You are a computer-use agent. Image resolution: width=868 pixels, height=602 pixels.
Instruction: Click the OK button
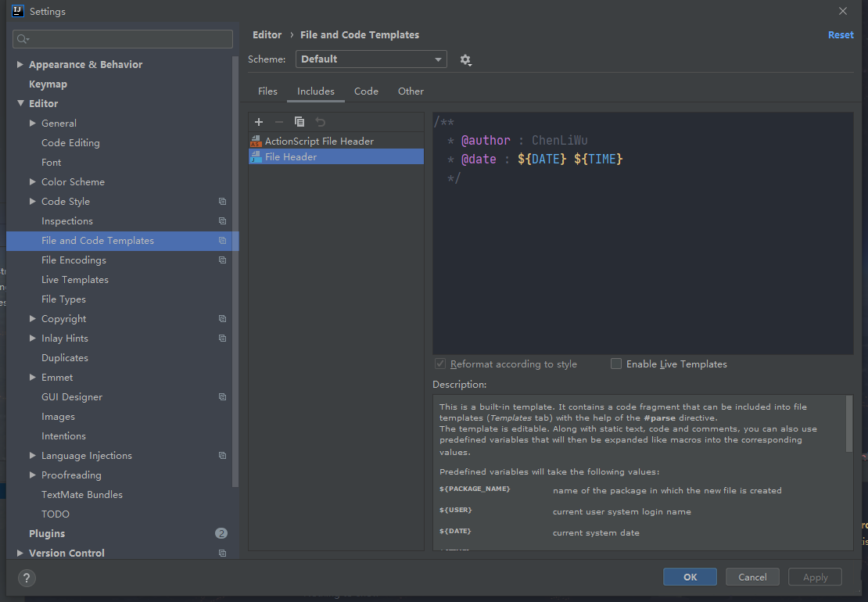tap(690, 577)
